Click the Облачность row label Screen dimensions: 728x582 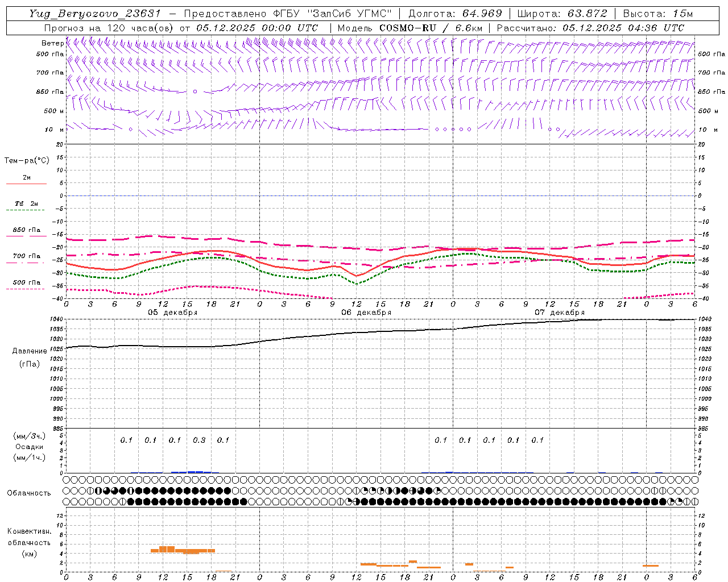pyautogui.click(x=29, y=493)
